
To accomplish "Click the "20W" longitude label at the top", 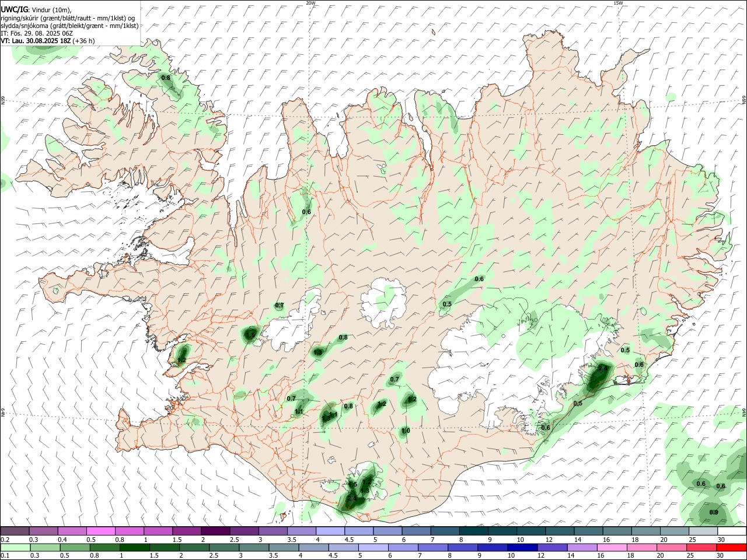I will click(310, 3).
